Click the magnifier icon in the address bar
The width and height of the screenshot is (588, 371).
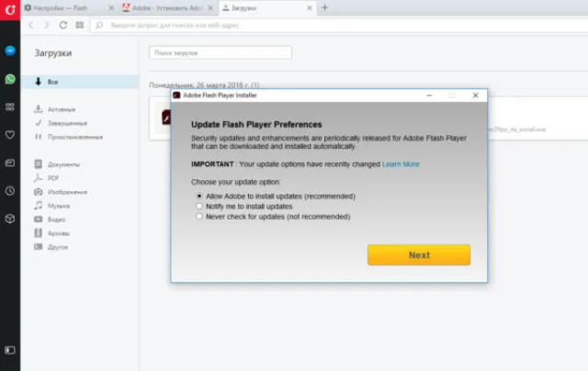click(99, 25)
